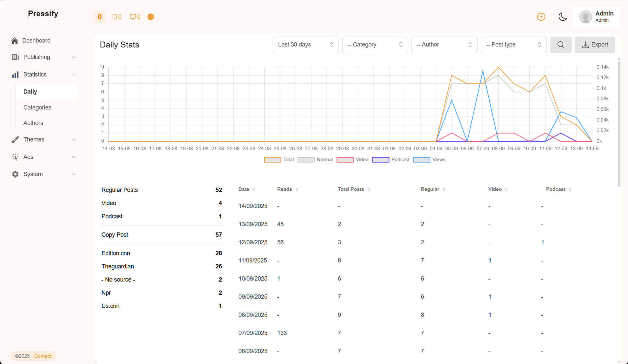Open the Contact footer link

43,356
